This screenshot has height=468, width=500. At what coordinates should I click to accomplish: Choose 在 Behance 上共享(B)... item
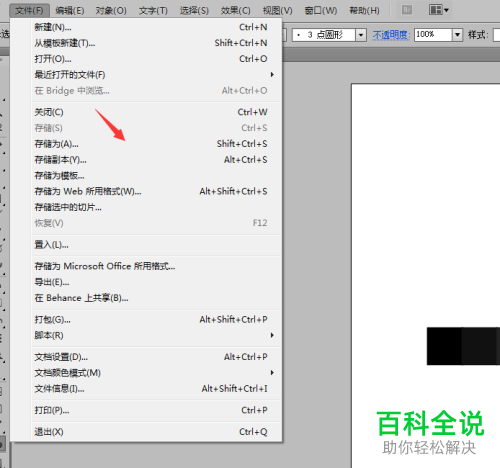click(156, 298)
